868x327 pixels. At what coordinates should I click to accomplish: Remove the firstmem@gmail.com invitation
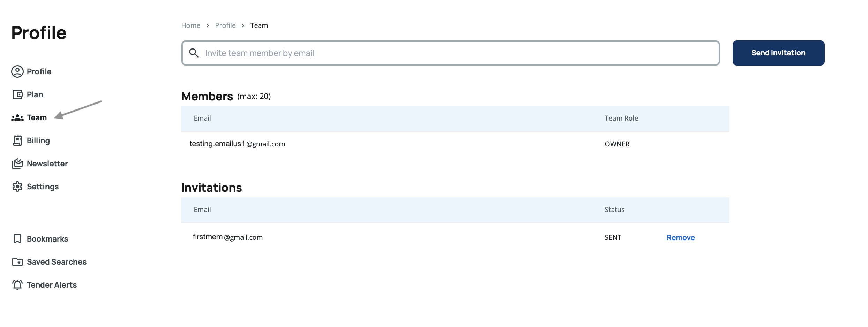pyautogui.click(x=680, y=238)
